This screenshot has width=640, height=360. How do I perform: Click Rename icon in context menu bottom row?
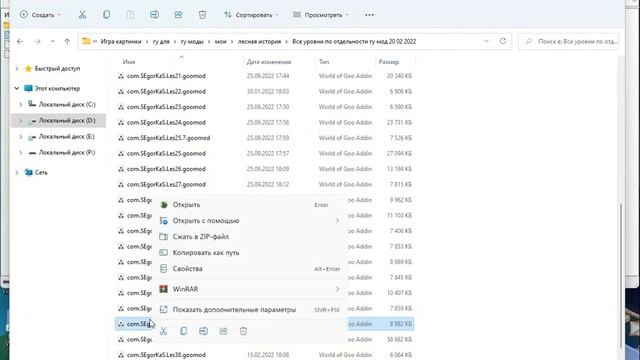coord(203,331)
